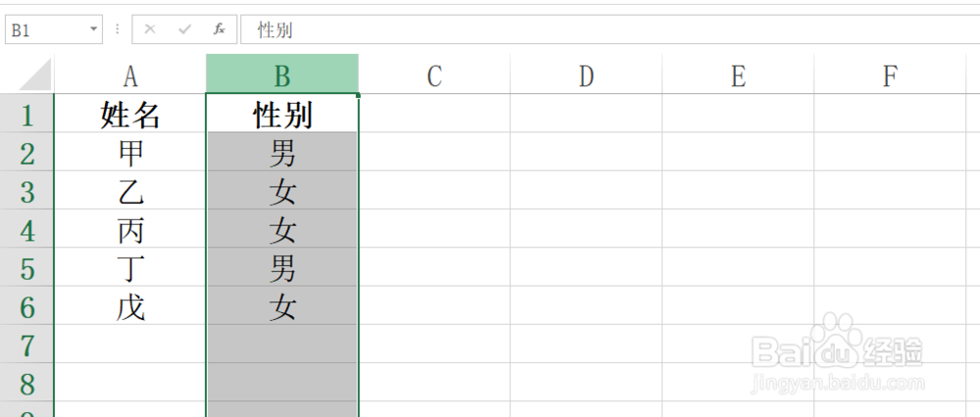Select column F header
980x417 pixels.
pos(890,74)
